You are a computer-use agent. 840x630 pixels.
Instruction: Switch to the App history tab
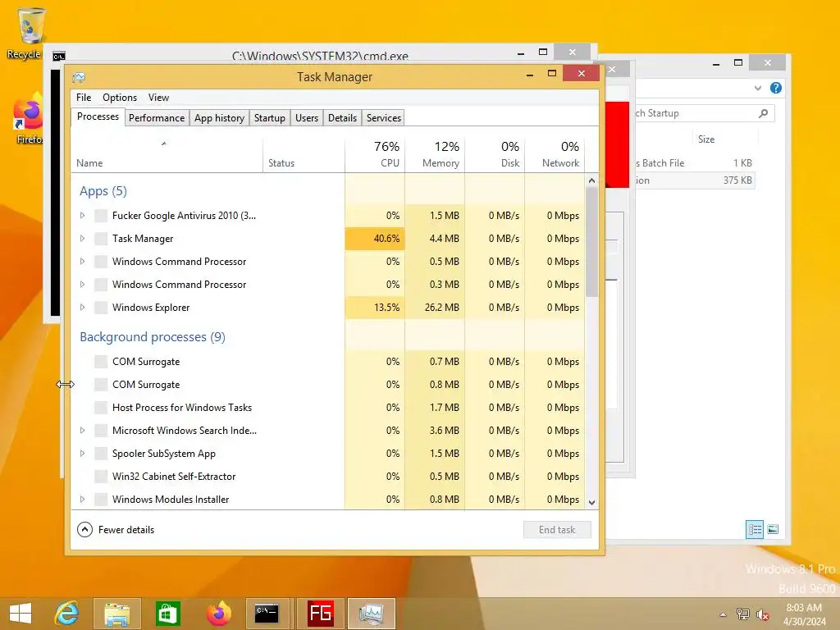219,118
